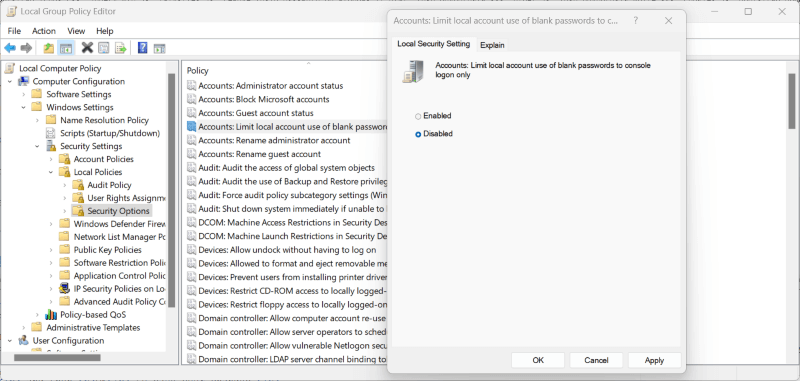Screen dimensions: 800x381
Task: Click the blue Back arrow toolbar icon
Action: tap(10, 48)
